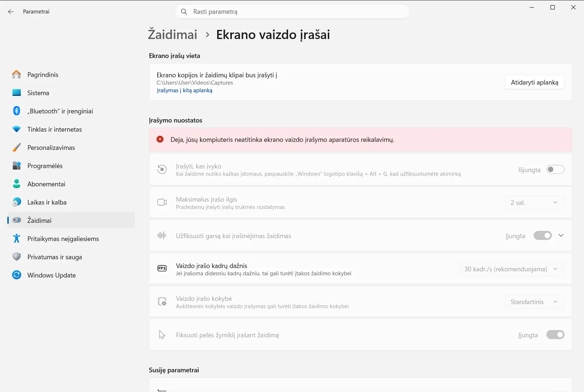Click the back arrow icon
This screenshot has width=584, height=392.
pyautogui.click(x=11, y=12)
